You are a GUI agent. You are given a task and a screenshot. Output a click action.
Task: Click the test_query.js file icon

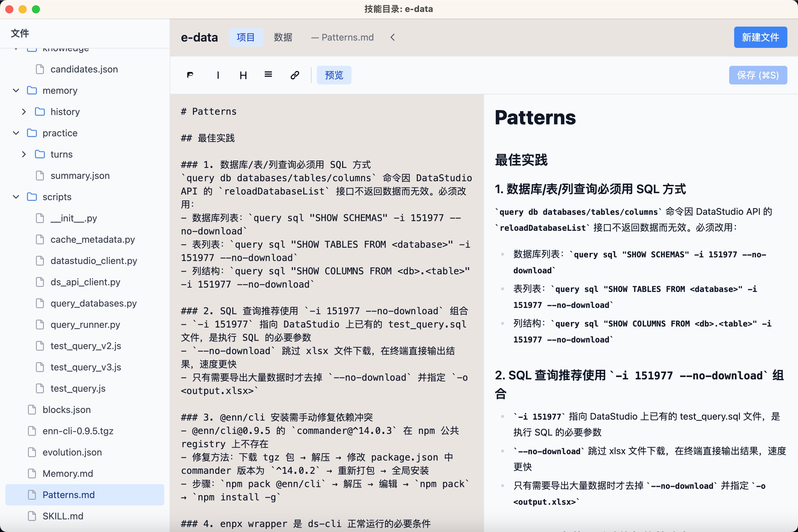tap(40, 388)
